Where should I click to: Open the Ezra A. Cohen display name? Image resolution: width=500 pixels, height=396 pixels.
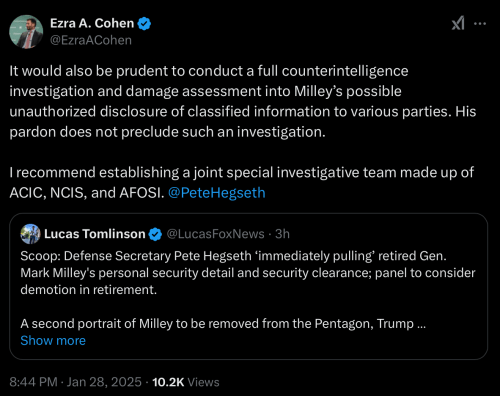[x=92, y=23]
